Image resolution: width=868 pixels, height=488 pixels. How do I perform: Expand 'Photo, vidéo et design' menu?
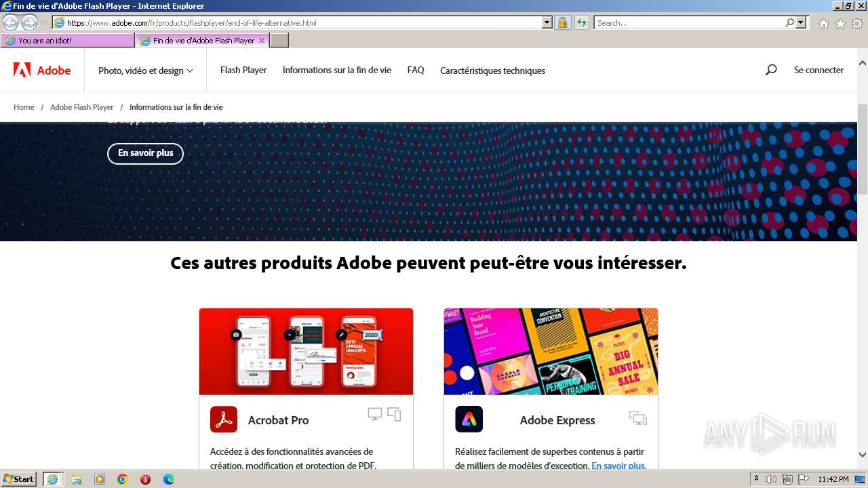[x=146, y=70]
